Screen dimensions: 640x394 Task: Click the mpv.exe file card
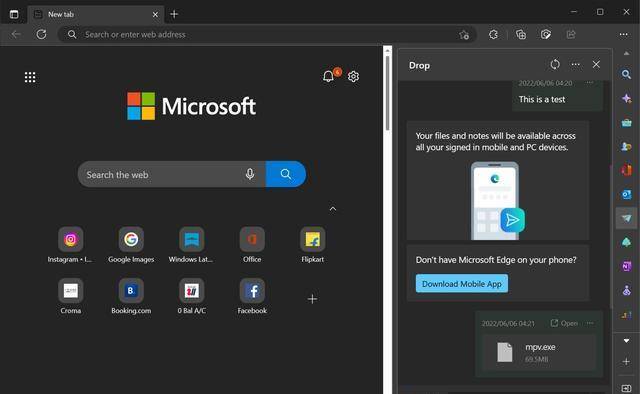pyautogui.click(x=539, y=352)
